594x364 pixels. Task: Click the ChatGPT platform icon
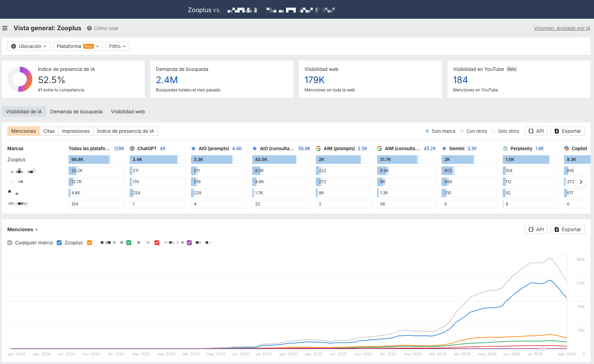point(132,148)
